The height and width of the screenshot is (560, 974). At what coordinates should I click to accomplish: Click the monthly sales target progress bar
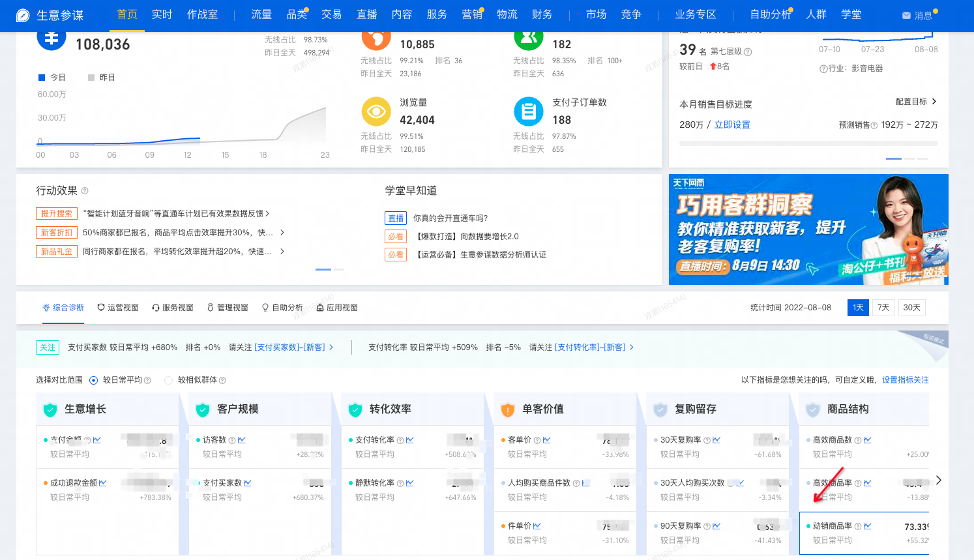coord(808,143)
